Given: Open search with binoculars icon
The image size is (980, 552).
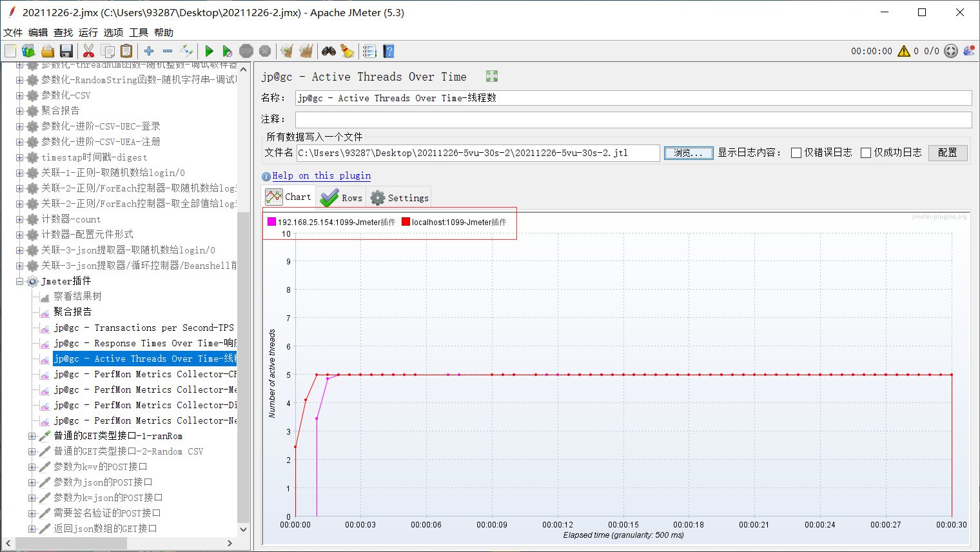Looking at the screenshot, I should click(x=329, y=51).
